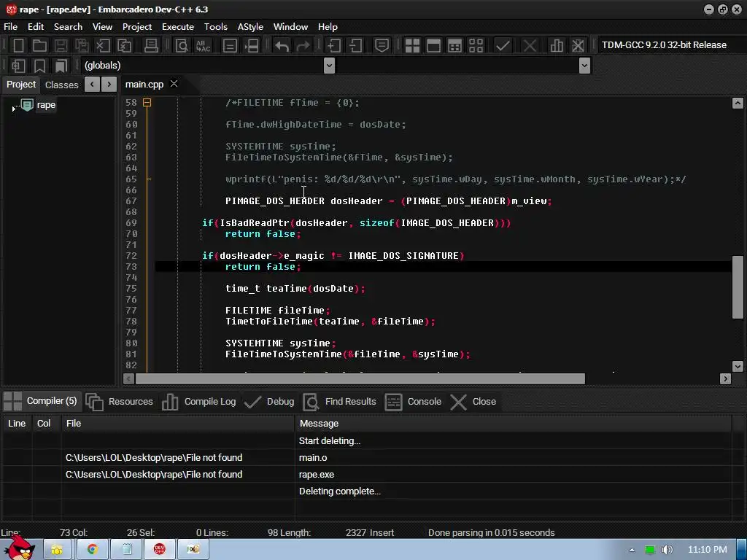
Task: Click the Find magnifier toolbar icon
Action: pyautogui.click(x=182, y=46)
